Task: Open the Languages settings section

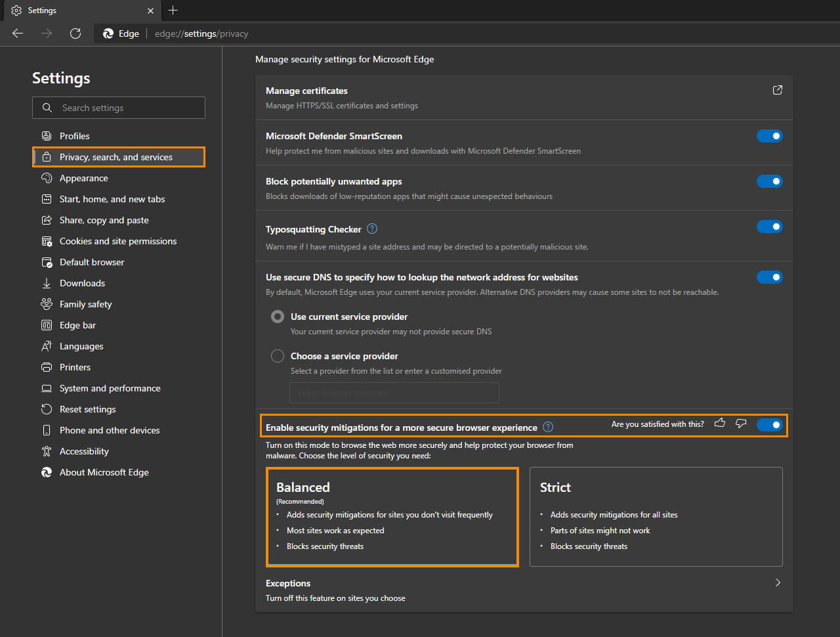Action: tap(119, 346)
